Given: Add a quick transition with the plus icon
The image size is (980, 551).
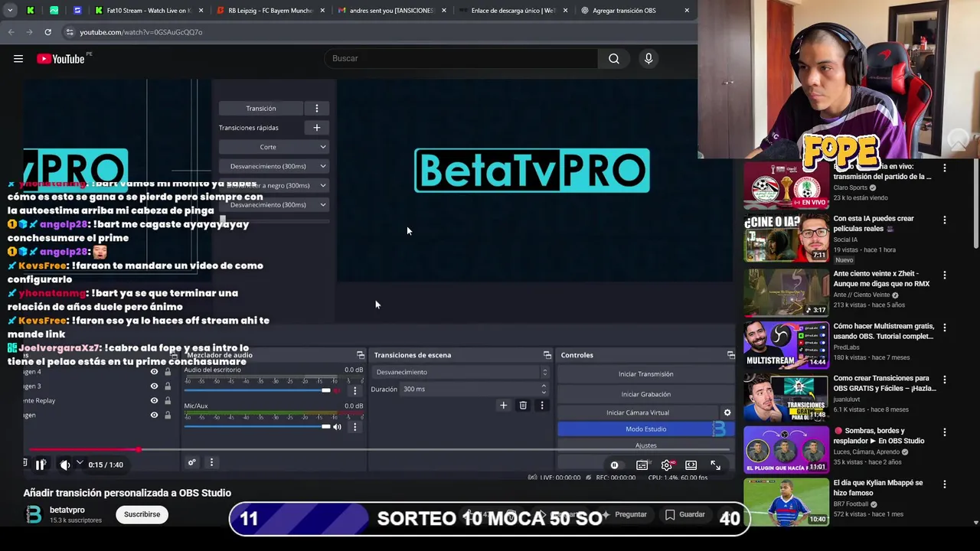Looking at the screenshot, I should (x=317, y=128).
